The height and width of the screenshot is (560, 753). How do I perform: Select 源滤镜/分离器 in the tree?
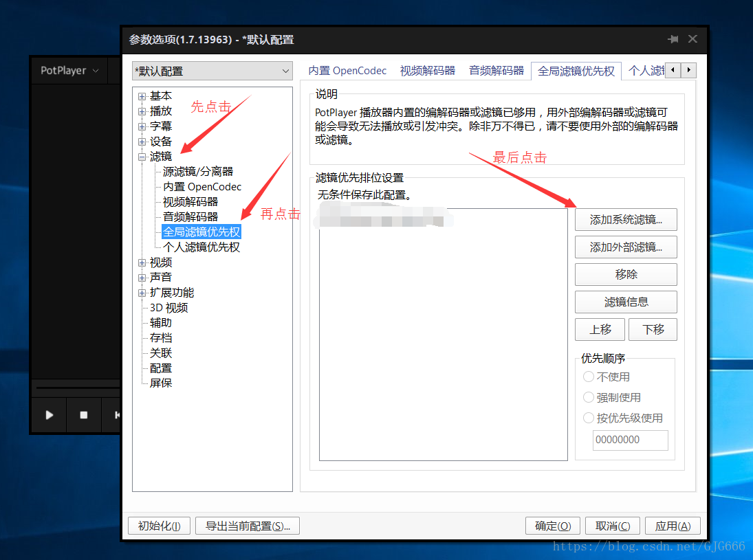point(198,171)
